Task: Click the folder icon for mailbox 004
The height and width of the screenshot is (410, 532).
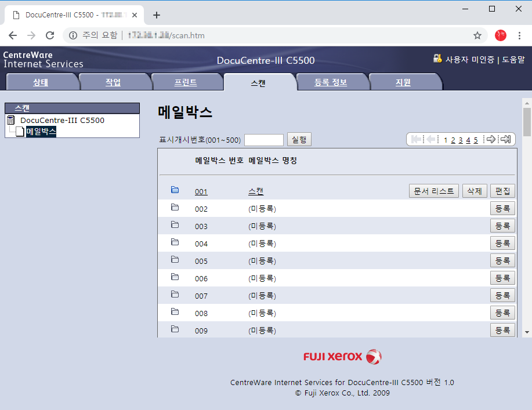Action: tap(175, 242)
